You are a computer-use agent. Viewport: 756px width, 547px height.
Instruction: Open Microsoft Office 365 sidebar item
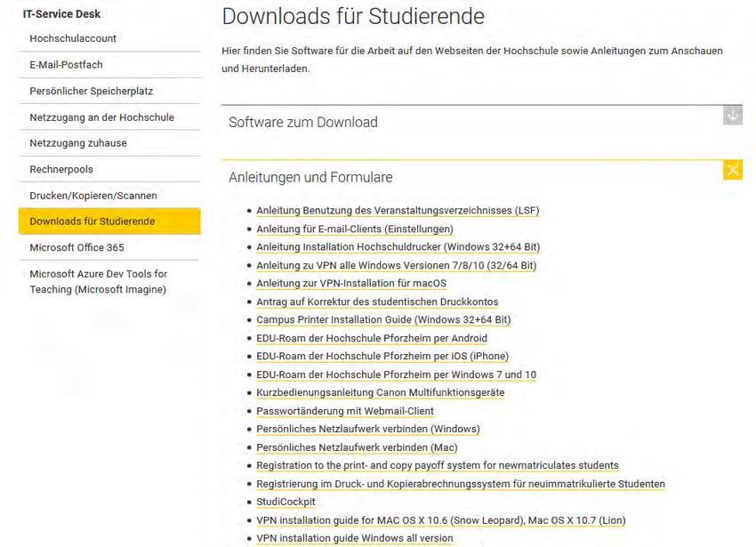point(76,247)
